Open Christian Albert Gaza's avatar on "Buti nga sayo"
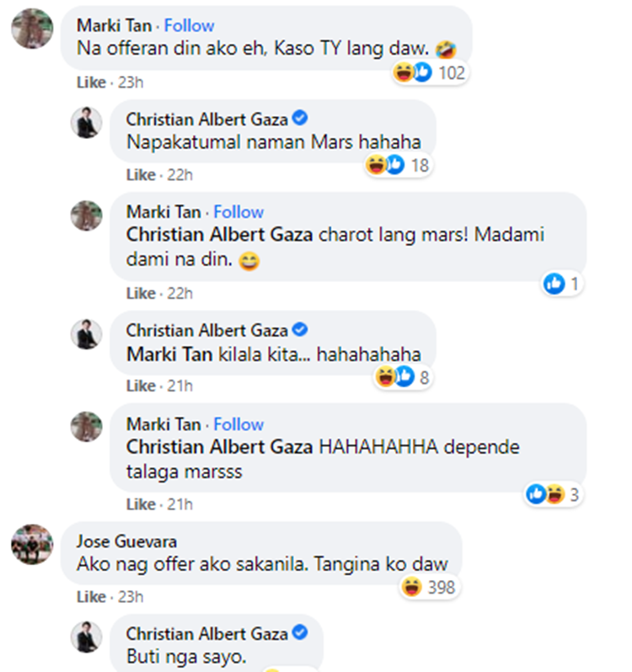632x672 pixels. (x=86, y=637)
